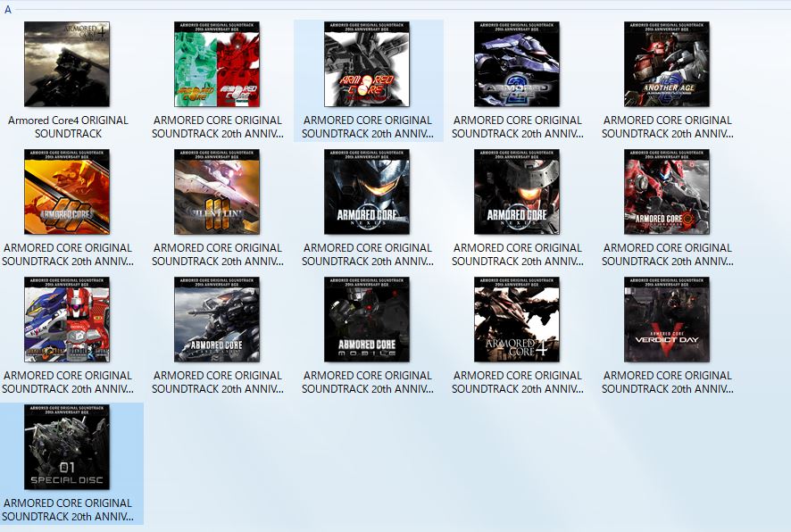Click the caption text under the Special Disc cover
The image size is (791, 532).
(68, 510)
